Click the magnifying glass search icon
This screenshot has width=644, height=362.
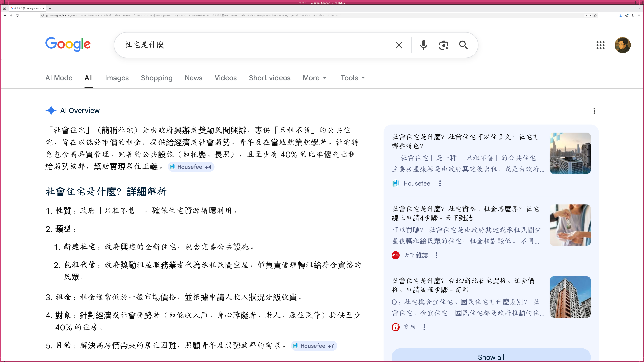(464, 45)
